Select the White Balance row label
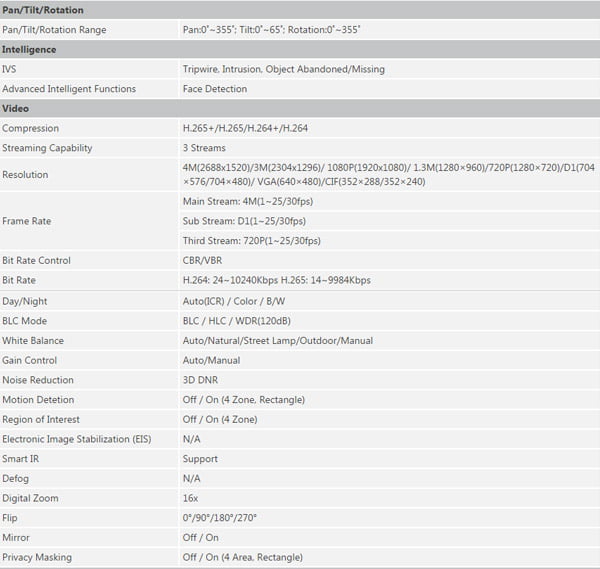This screenshot has width=600, height=569. [33, 340]
